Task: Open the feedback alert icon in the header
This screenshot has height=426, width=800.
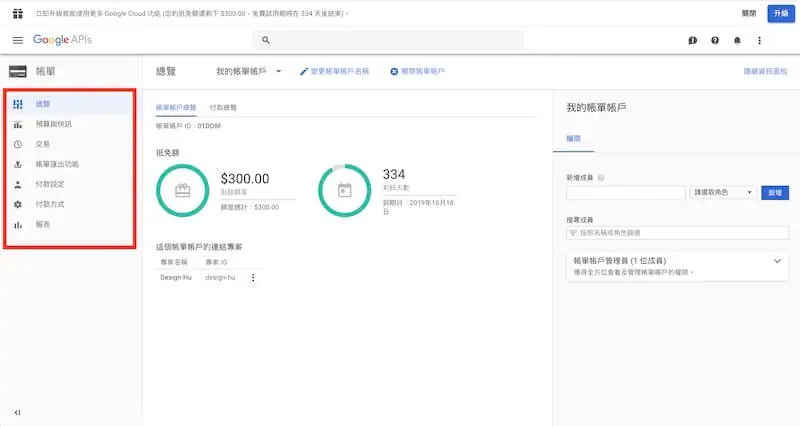Action: pos(692,40)
